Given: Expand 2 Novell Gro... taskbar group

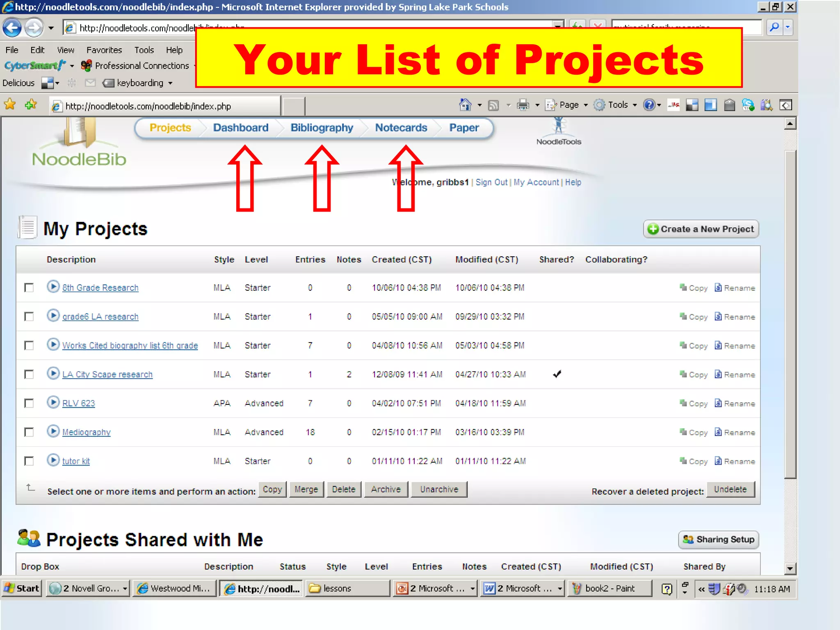Looking at the screenshot, I should click(125, 589).
